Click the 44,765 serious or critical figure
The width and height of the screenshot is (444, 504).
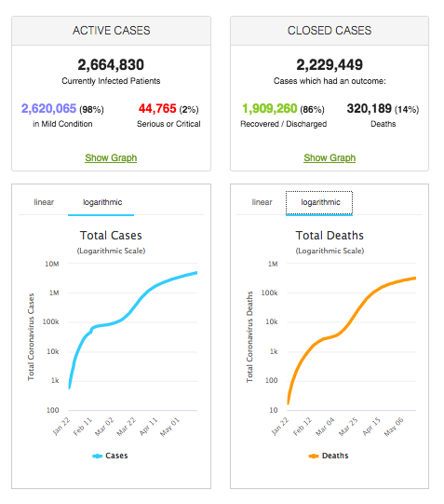click(x=157, y=109)
